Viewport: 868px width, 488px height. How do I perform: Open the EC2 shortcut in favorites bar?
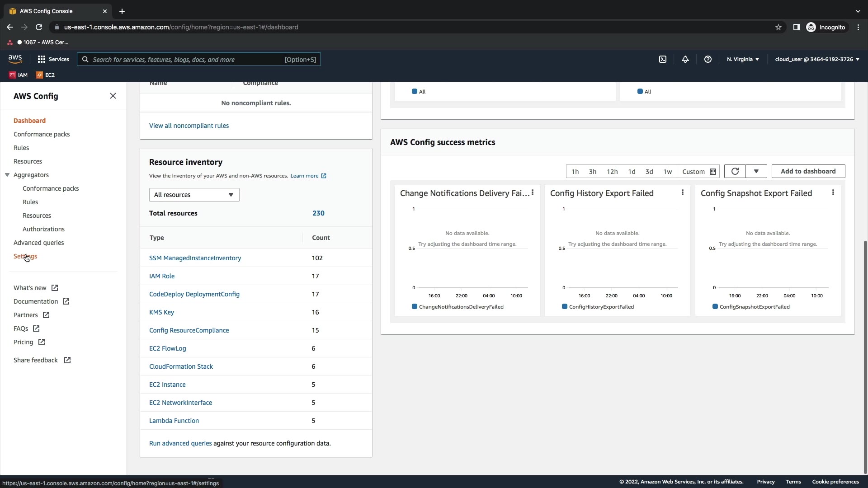tap(45, 75)
